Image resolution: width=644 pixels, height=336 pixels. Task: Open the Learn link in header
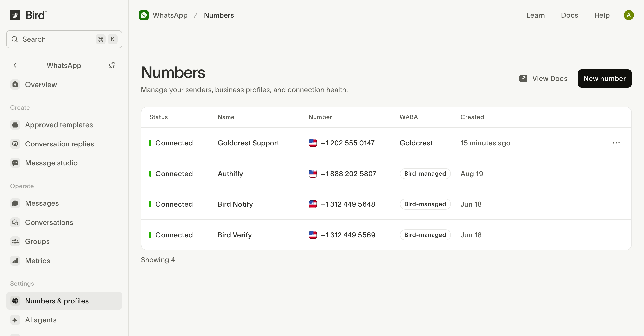(535, 15)
